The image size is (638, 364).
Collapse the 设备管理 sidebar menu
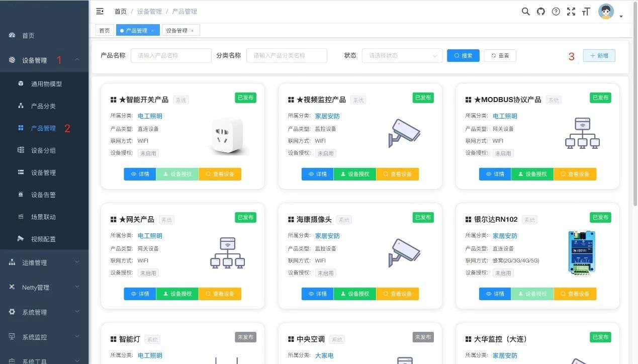(44, 60)
